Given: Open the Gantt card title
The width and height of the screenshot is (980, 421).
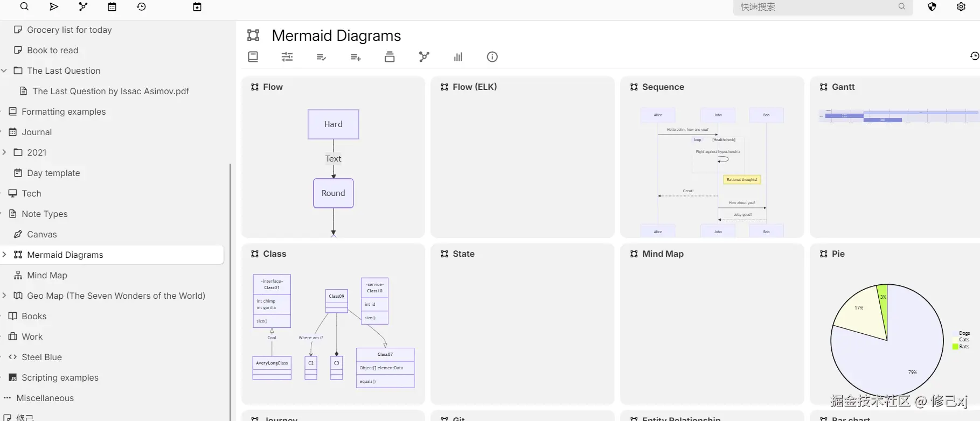Looking at the screenshot, I should click(843, 87).
